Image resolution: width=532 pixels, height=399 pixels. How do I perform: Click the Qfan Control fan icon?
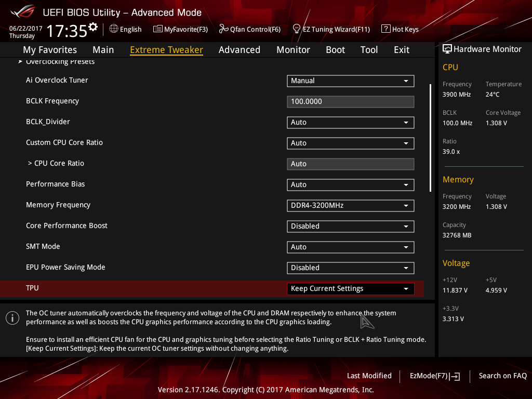click(x=223, y=29)
